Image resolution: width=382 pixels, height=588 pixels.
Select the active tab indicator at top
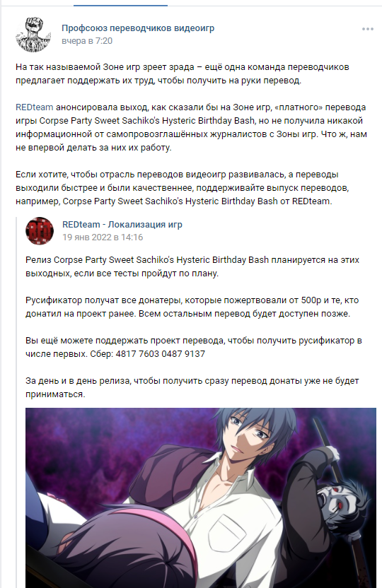(x=120, y=5)
